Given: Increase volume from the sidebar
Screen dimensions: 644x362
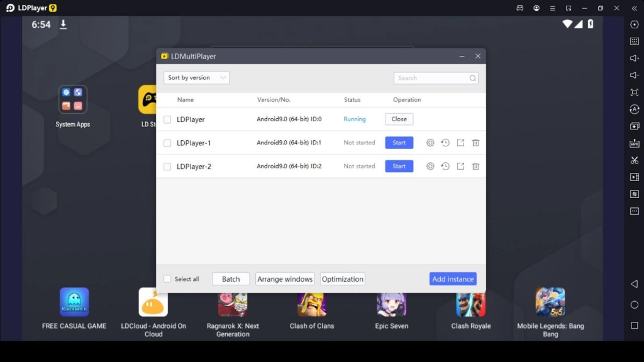Looking at the screenshot, I should (635, 58).
